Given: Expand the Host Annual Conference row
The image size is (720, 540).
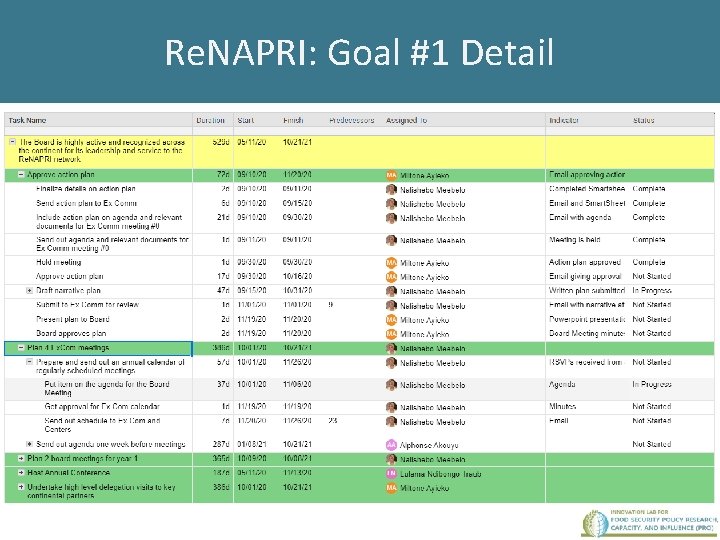Looking at the screenshot, I should click(21, 472).
